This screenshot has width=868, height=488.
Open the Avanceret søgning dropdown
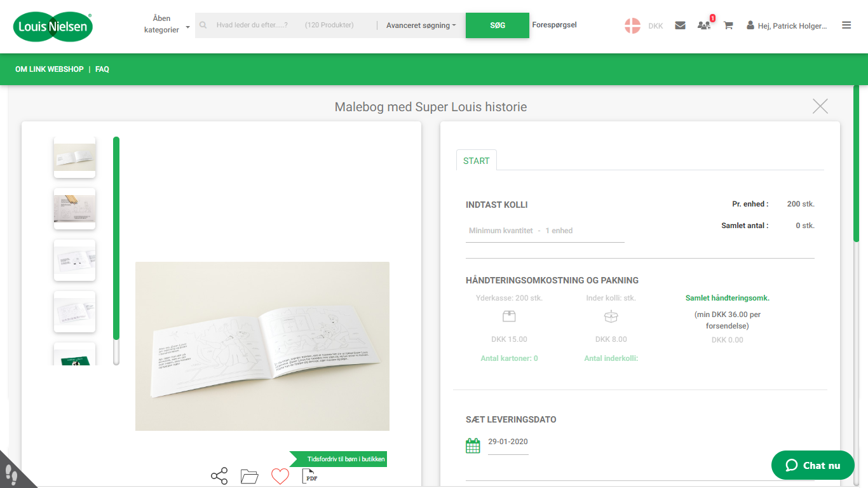click(421, 25)
